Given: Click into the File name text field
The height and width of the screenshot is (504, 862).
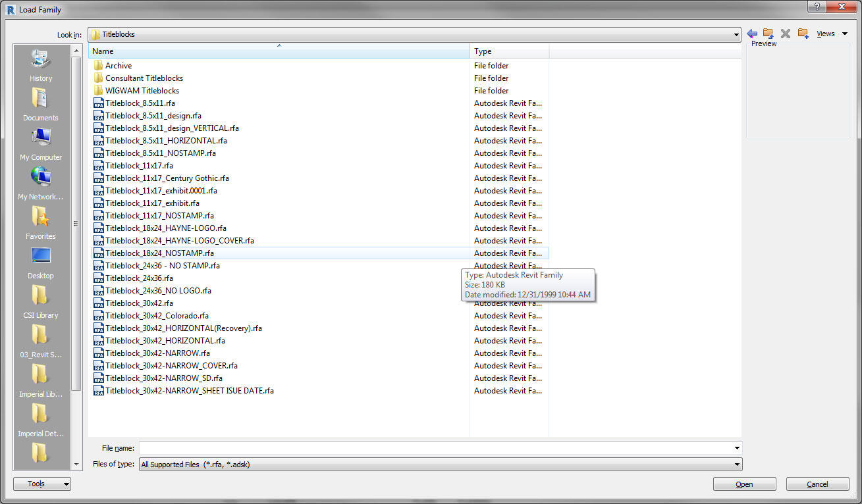Looking at the screenshot, I should pos(435,448).
